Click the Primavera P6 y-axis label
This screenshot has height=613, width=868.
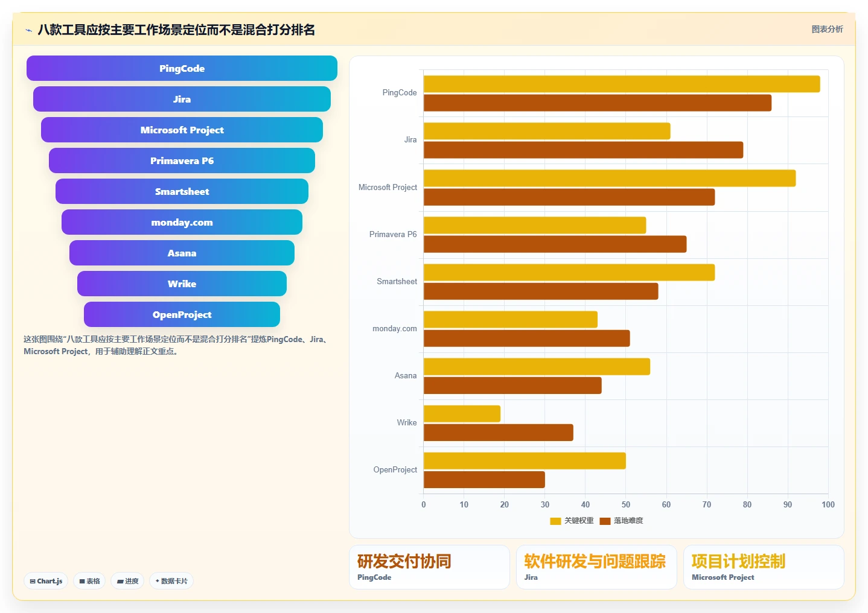tap(393, 234)
